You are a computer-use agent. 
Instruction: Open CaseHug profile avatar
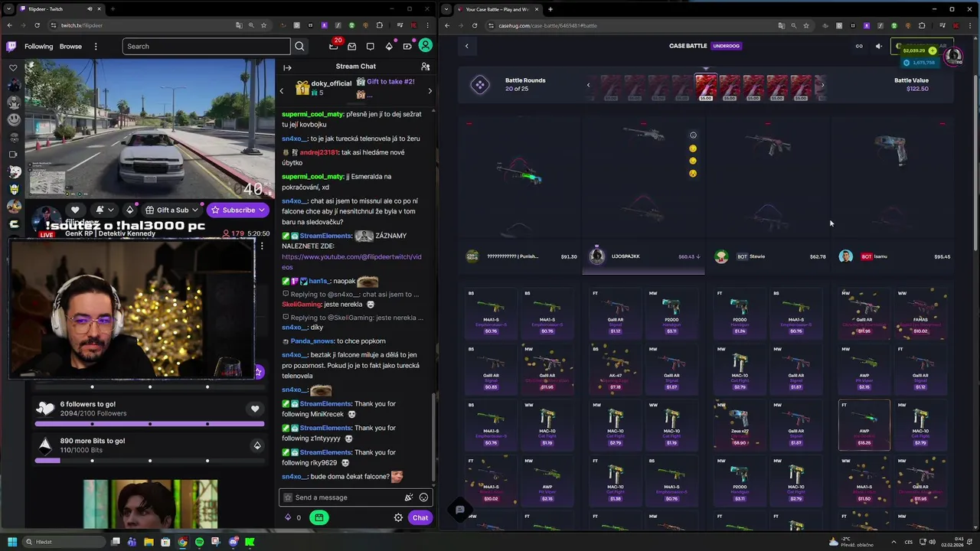click(953, 55)
